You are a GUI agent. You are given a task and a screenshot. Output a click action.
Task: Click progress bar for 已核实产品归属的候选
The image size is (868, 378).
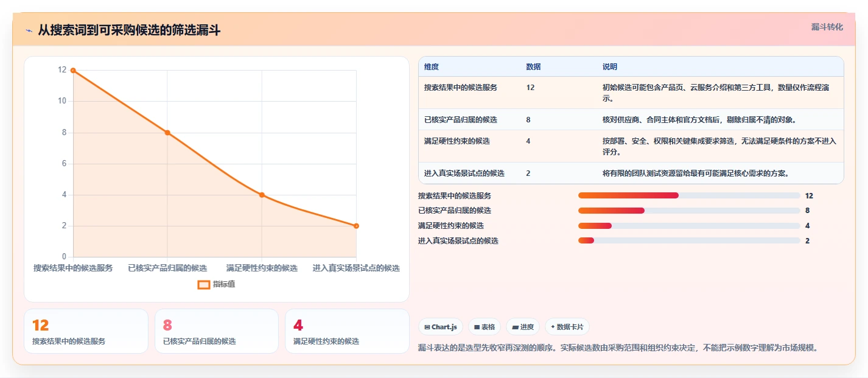coord(689,211)
